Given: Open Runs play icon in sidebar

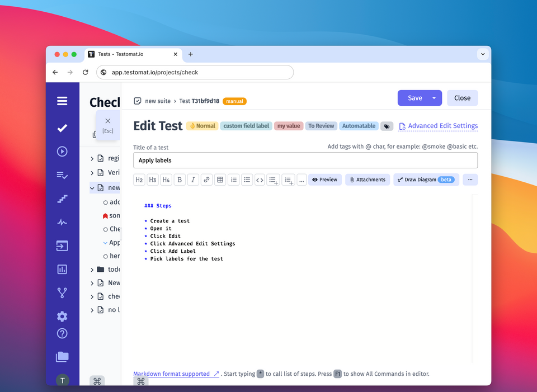Looking at the screenshot, I should coord(62,152).
